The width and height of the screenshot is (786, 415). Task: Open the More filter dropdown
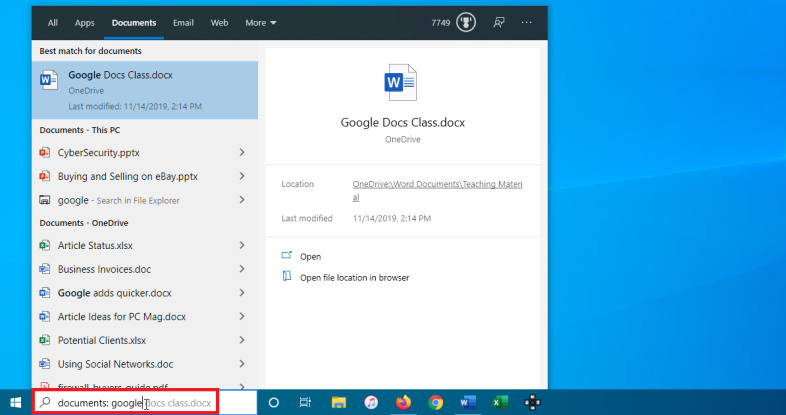tap(261, 23)
